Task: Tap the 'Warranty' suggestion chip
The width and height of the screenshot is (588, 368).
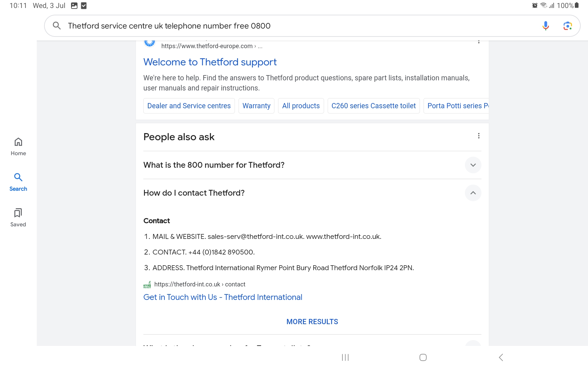Action: coord(256,105)
